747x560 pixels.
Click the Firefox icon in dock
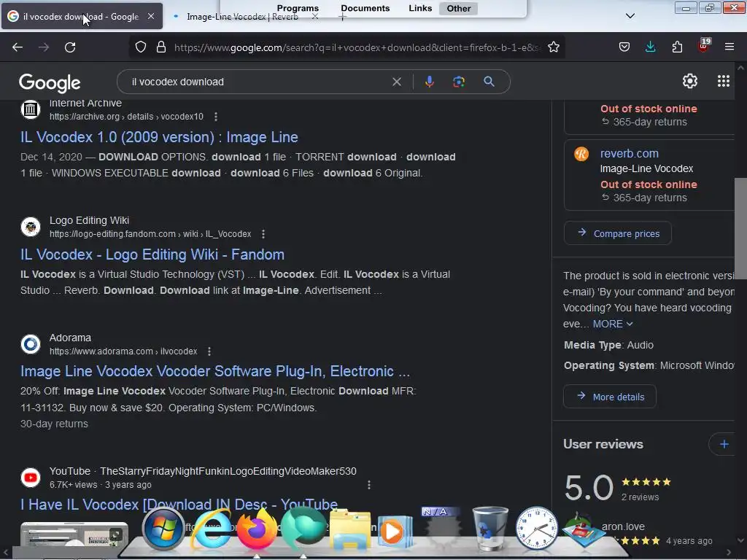(x=257, y=529)
